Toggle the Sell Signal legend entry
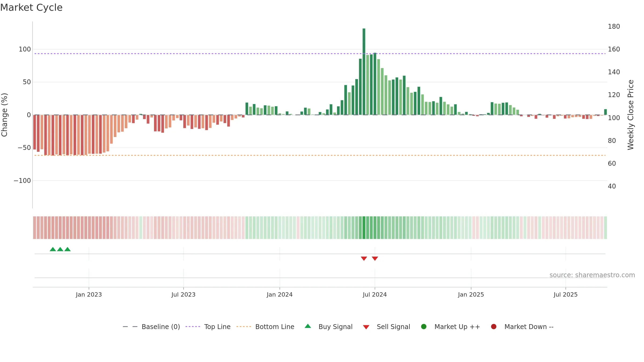This screenshot has width=644, height=362. coord(386,327)
